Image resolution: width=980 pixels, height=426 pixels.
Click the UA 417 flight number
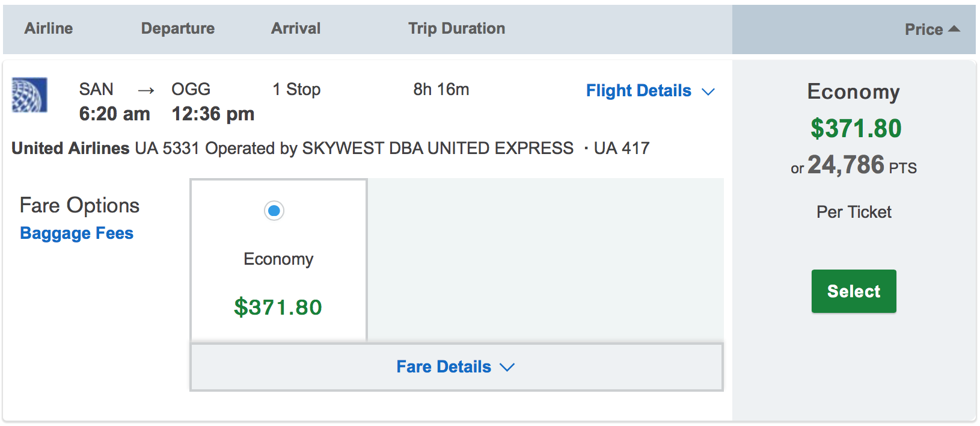622,149
